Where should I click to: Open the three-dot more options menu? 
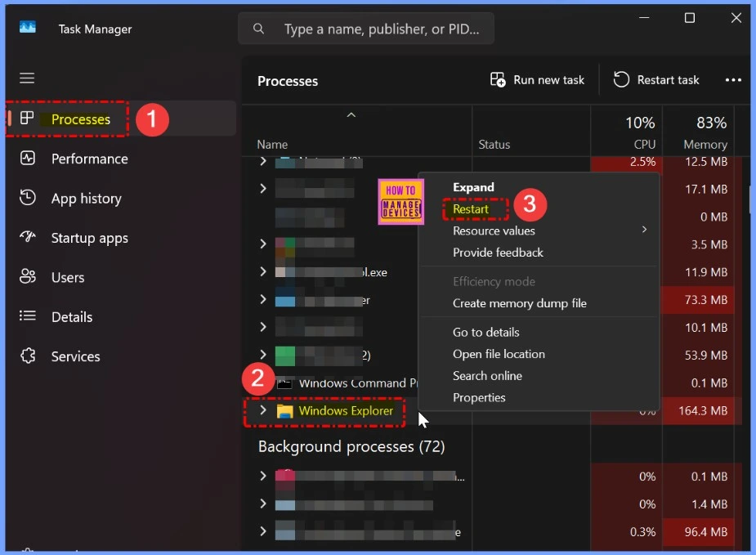click(733, 80)
